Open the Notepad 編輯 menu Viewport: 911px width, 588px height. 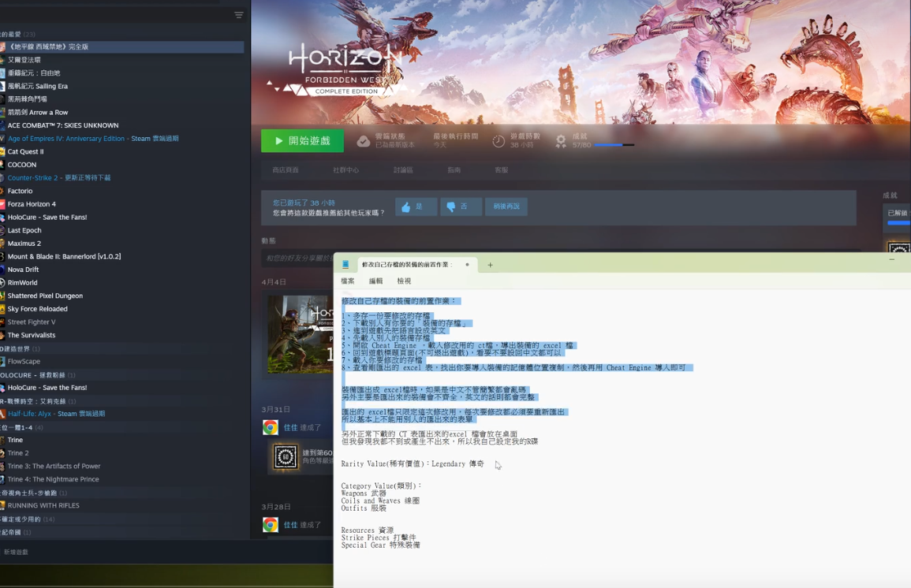click(x=376, y=281)
